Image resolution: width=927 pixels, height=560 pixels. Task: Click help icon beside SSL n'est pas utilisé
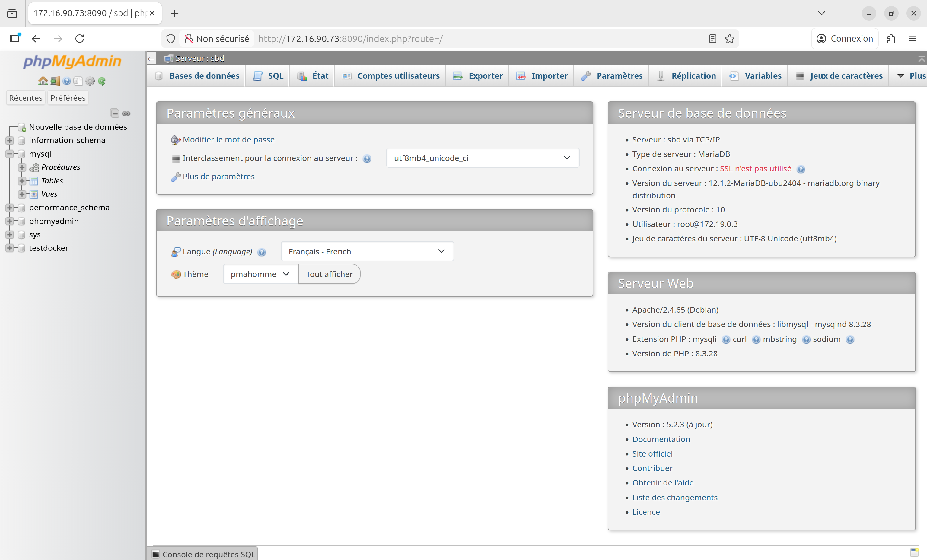801,169
